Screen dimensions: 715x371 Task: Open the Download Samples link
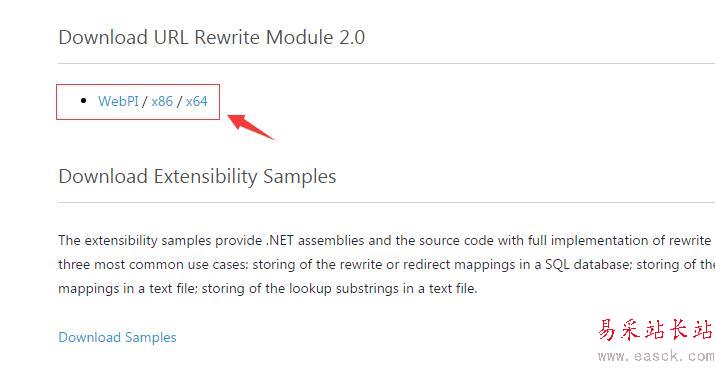coord(117,337)
